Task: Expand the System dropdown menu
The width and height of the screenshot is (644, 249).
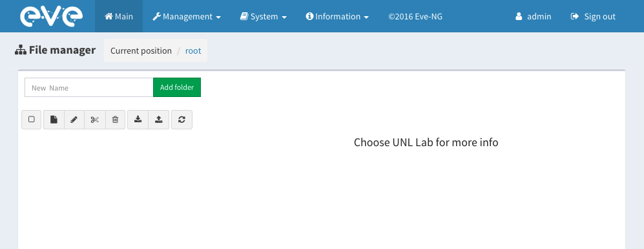Action: [x=264, y=16]
